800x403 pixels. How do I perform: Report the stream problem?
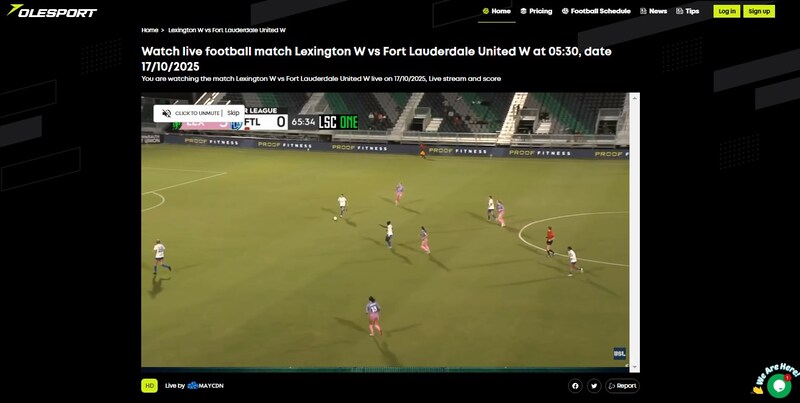pyautogui.click(x=622, y=386)
